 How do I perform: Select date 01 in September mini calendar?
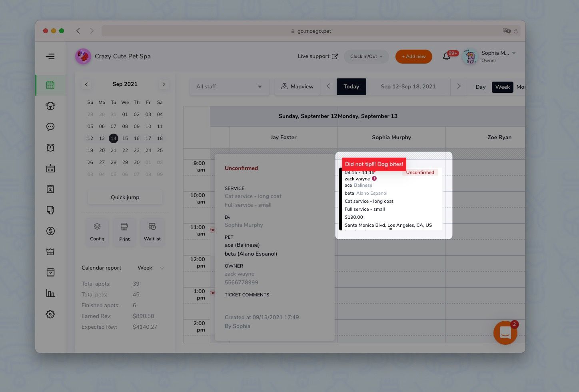point(125,114)
